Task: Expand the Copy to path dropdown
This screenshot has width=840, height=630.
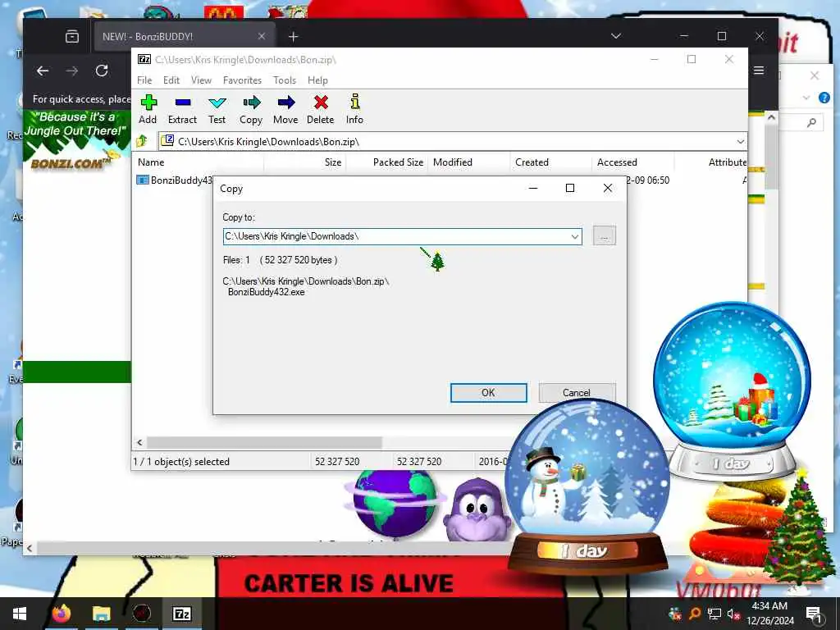Action: pyautogui.click(x=574, y=236)
